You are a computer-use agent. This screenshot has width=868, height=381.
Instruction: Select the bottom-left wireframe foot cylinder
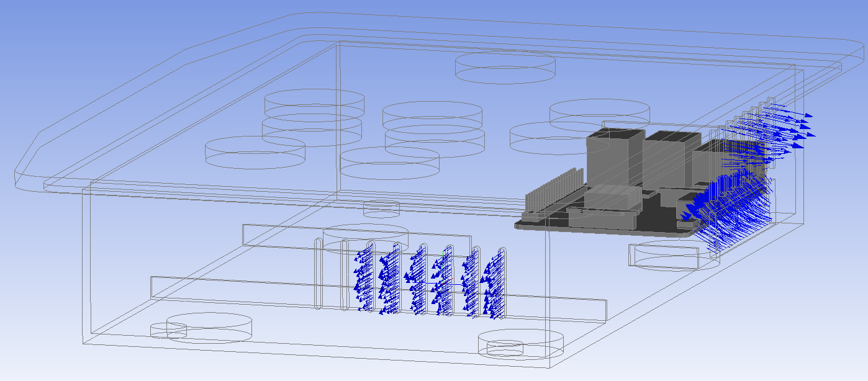click(x=209, y=328)
